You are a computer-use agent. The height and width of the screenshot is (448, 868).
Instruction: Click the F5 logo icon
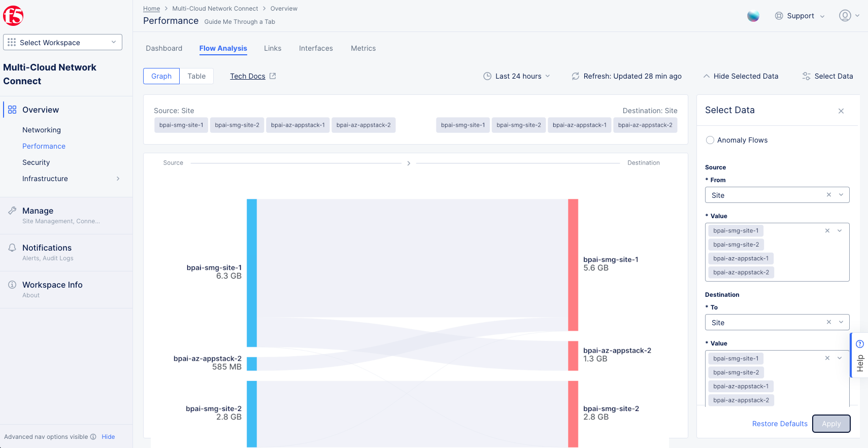(x=13, y=16)
